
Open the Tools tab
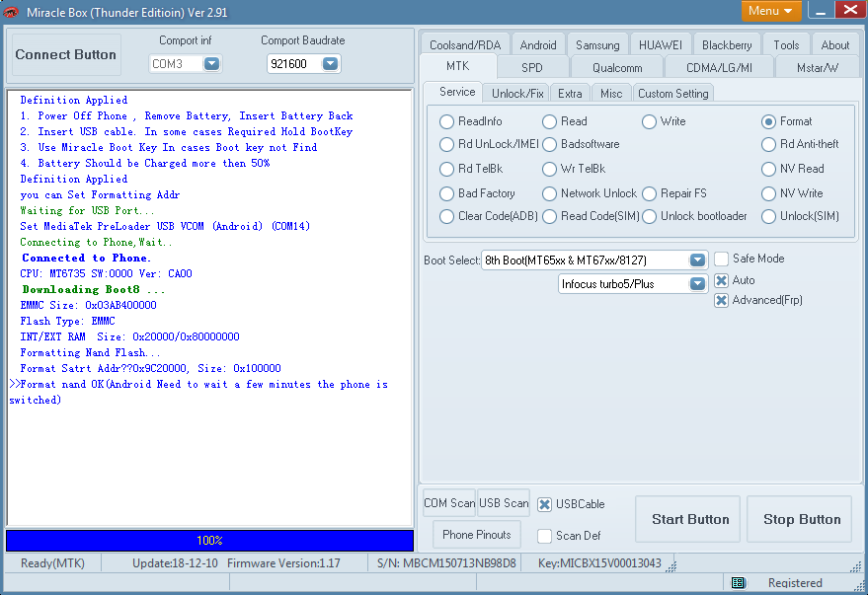click(x=786, y=44)
